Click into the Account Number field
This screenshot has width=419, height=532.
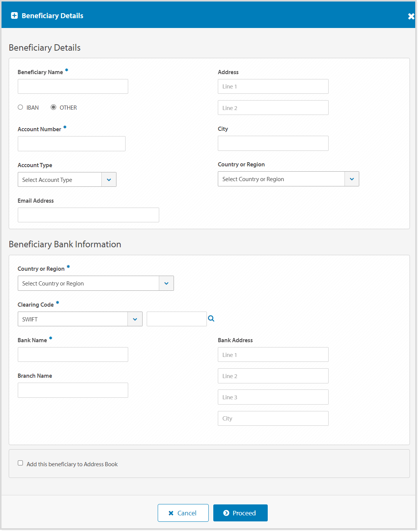[x=71, y=143]
